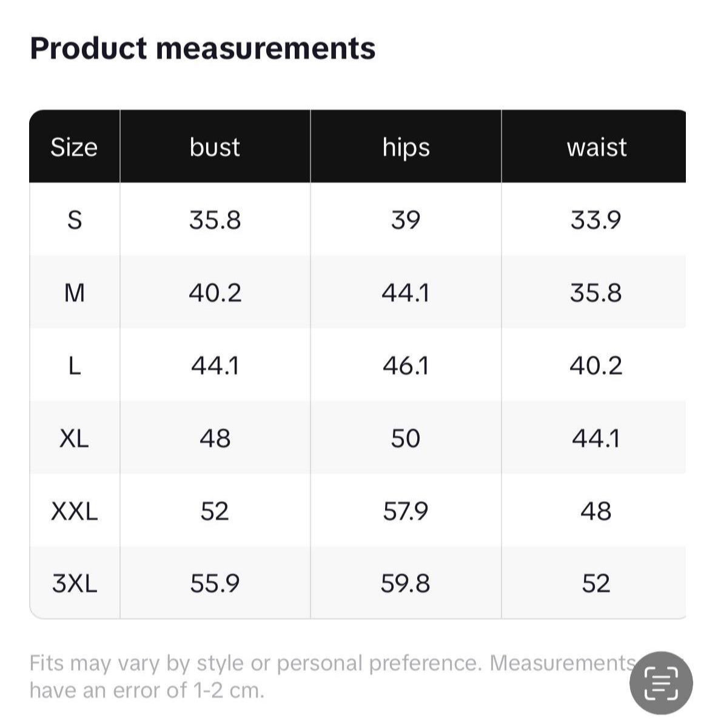Click the 3XL hips value 59.8
715x728 pixels.
tap(405, 584)
